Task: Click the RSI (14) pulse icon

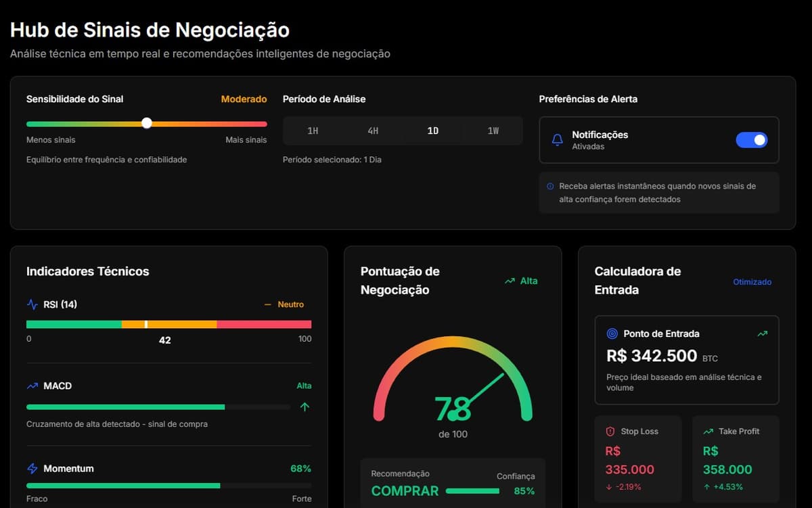Action: tap(32, 304)
